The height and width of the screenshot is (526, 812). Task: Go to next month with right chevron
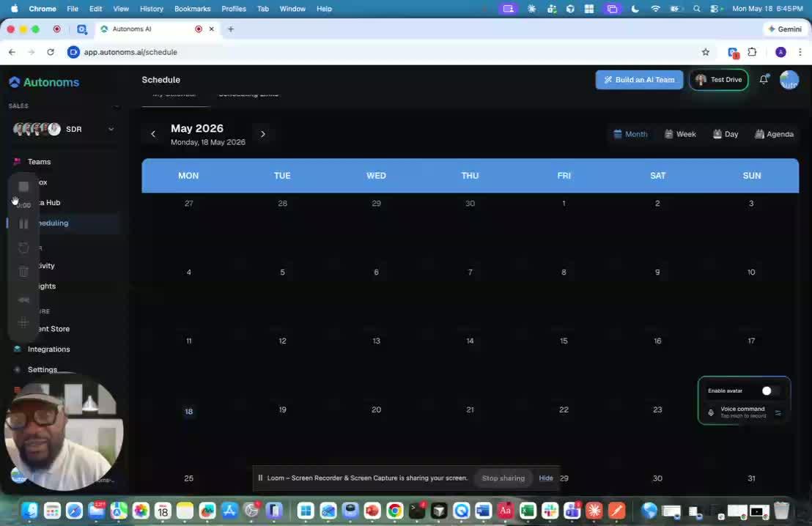click(262, 134)
